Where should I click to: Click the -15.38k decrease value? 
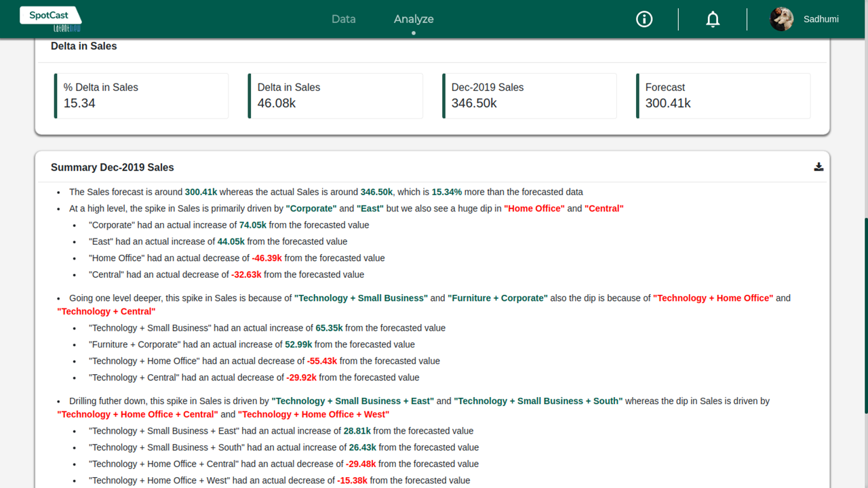(353, 481)
